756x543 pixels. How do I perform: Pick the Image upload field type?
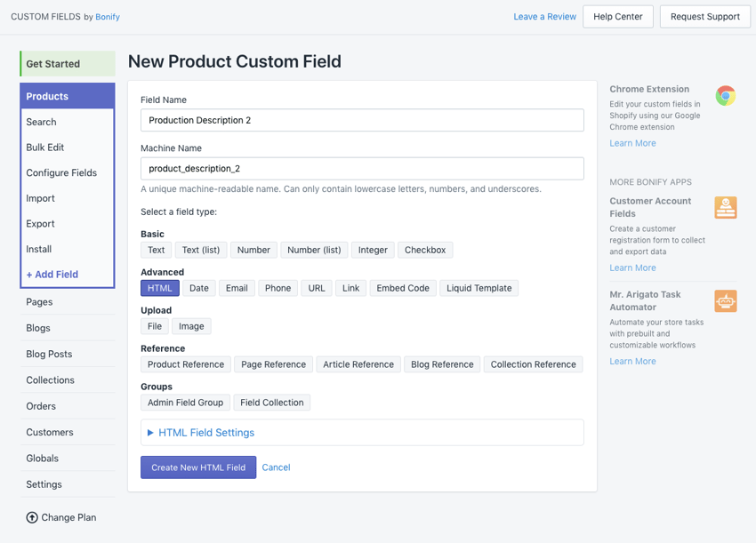pyautogui.click(x=191, y=326)
